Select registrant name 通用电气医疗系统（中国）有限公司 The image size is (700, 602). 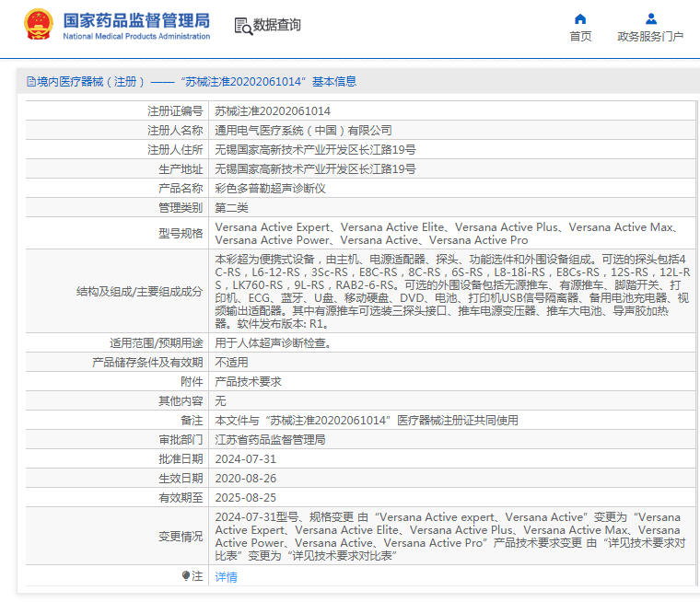point(303,131)
